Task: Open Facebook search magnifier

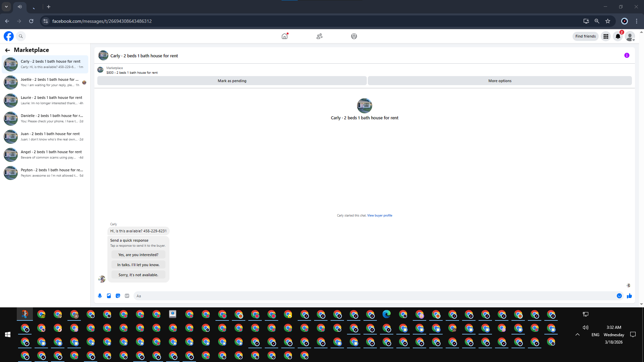Action: pyautogui.click(x=21, y=36)
